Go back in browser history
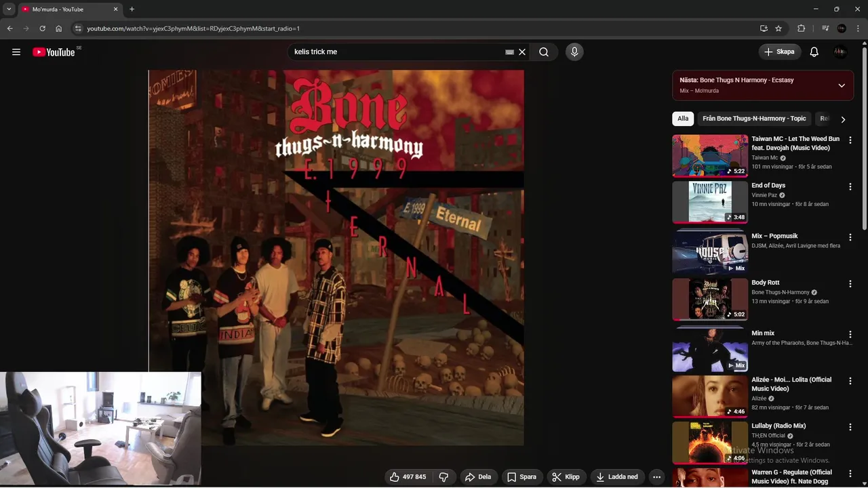Screen dimensions: 868x488 pos(9,28)
